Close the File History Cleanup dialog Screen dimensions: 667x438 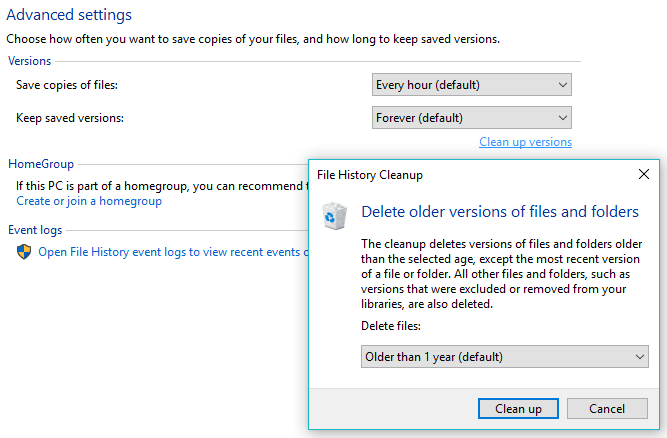[x=644, y=174]
